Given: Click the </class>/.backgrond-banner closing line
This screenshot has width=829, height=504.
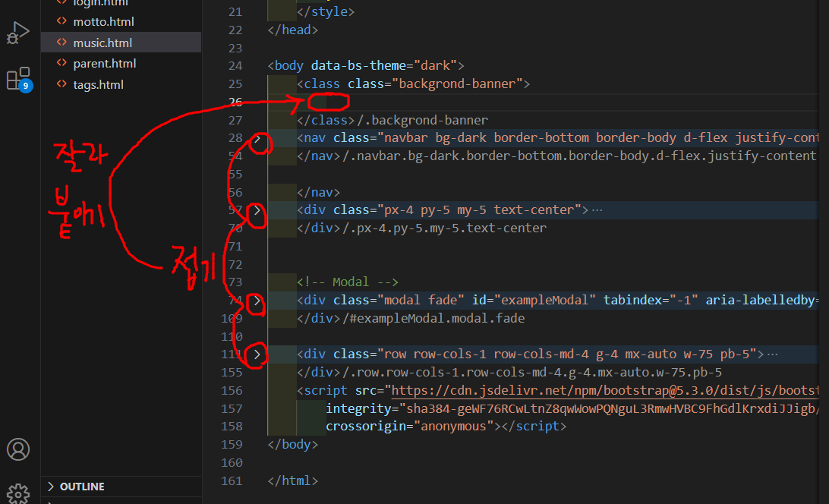Looking at the screenshot, I should point(392,120).
